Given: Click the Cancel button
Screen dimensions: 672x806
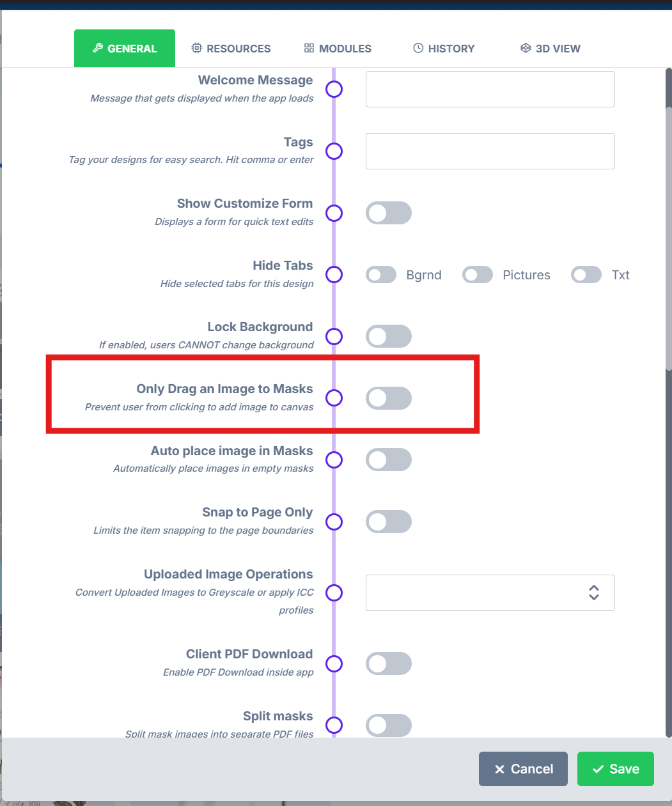Looking at the screenshot, I should (x=524, y=769).
